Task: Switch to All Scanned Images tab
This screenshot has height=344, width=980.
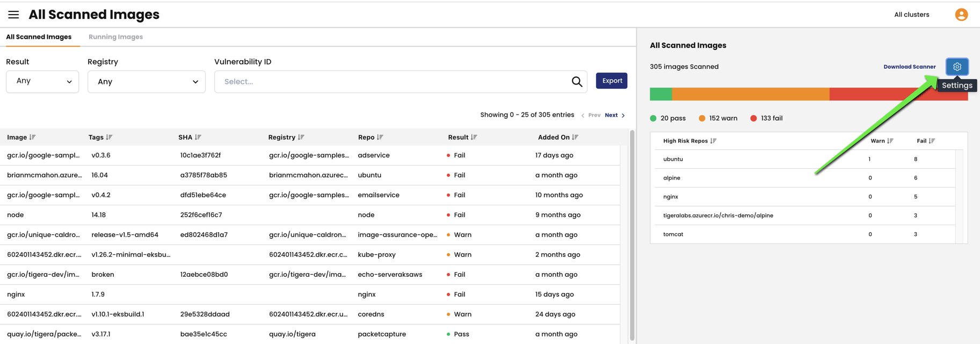Action: tap(39, 37)
